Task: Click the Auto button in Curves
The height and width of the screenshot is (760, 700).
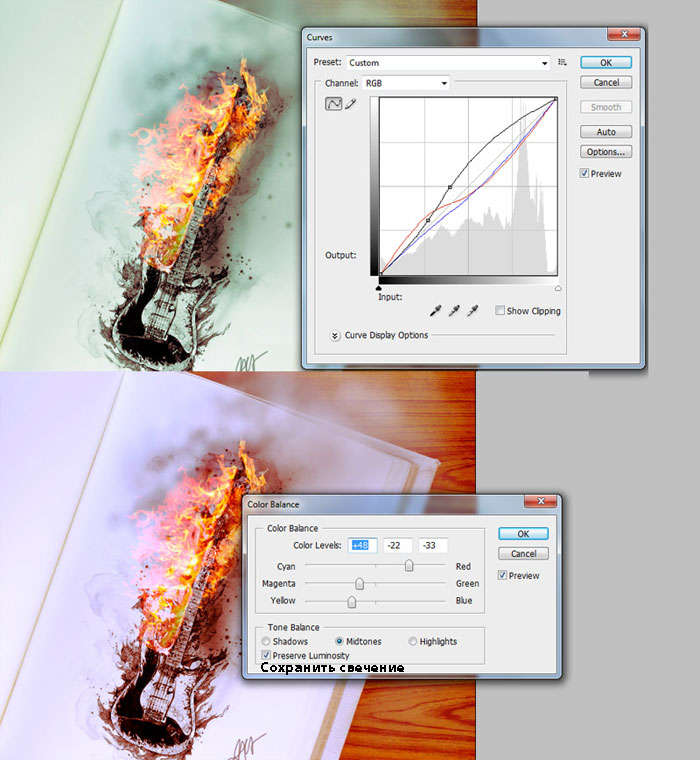Action: click(x=606, y=132)
